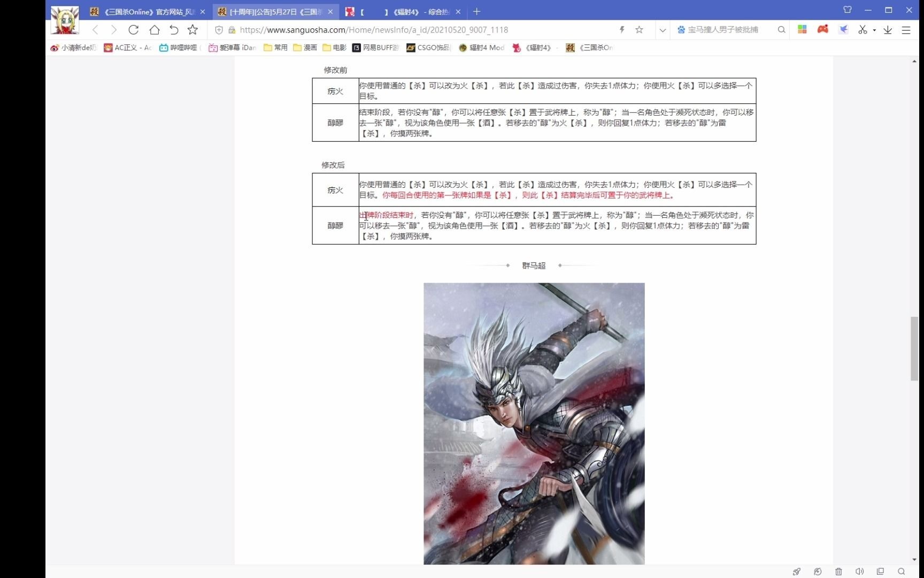This screenshot has width=924, height=578.
Task: Open the 爱弹幕 iDan bookmark
Action: click(233, 48)
